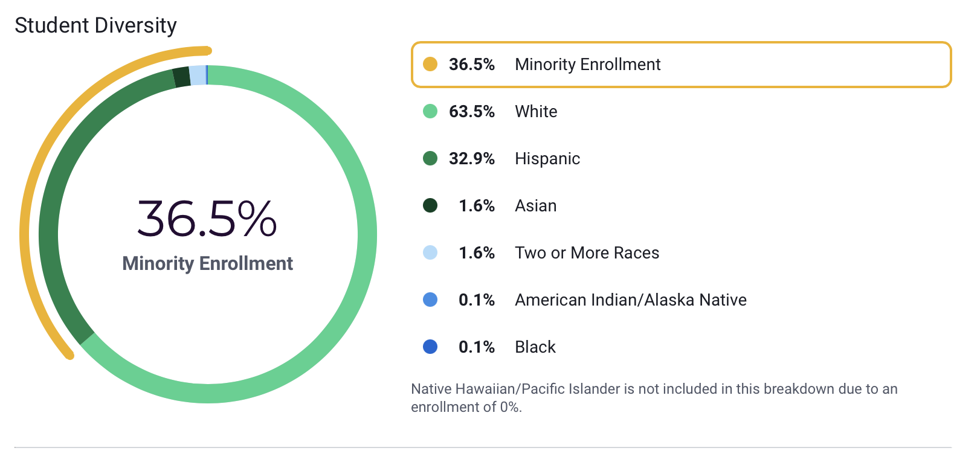
Task: Click the dark blue Black legend dot
Action: (x=430, y=347)
